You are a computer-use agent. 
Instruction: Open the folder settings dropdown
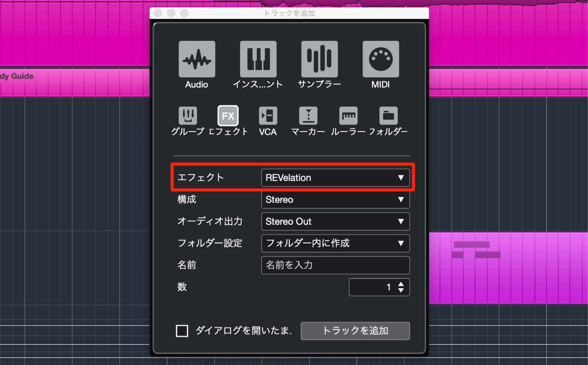[x=335, y=243]
